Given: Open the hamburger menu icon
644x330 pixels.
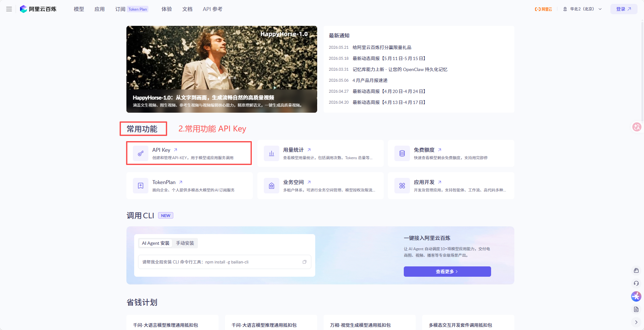Looking at the screenshot, I should 9,9.
